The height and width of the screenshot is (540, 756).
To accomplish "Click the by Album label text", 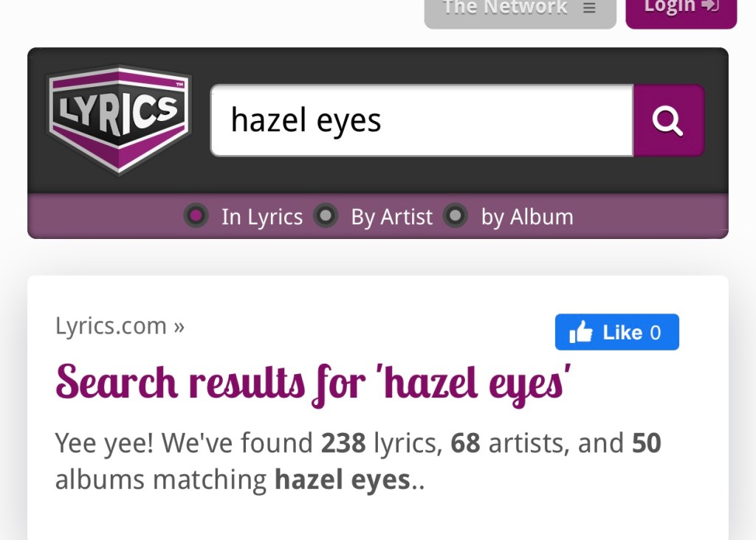I will (x=527, y=217).
